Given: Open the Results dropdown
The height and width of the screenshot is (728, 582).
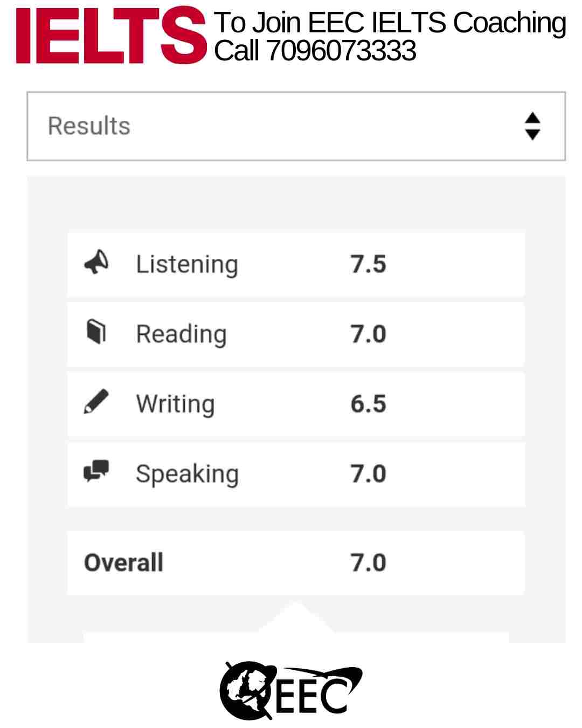Looking at the screenshot, I should pyautogui.click(x=296, y=126).
